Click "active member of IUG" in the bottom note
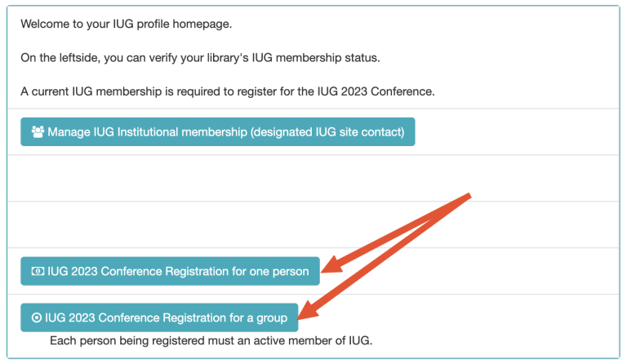Viewport: 627px width, 364px height. 325,340
